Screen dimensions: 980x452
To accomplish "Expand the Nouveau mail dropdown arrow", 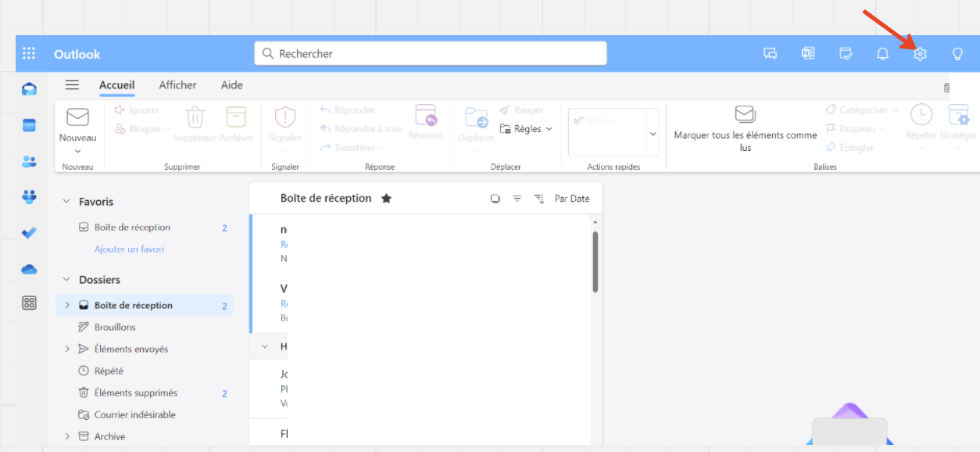I will 77,151.
